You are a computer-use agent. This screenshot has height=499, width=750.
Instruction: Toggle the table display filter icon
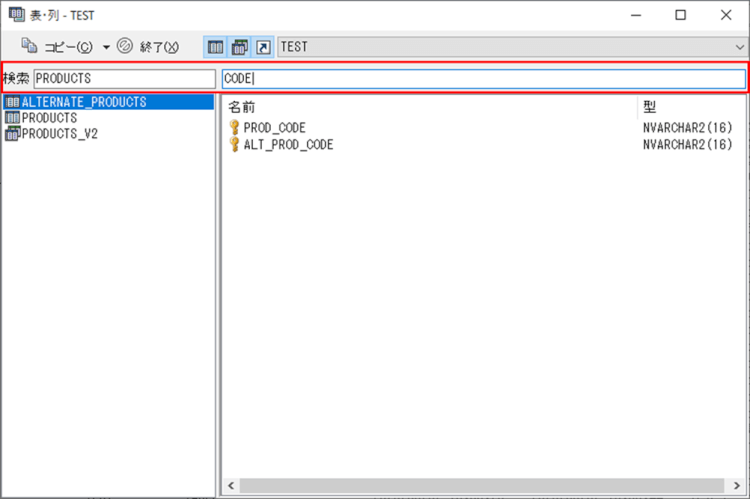point(215,47)
